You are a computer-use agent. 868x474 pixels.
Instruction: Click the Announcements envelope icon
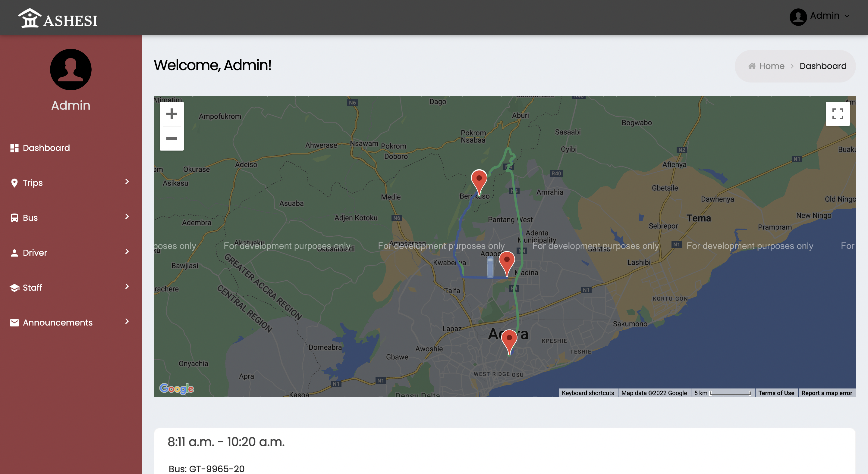pos(14,323)
